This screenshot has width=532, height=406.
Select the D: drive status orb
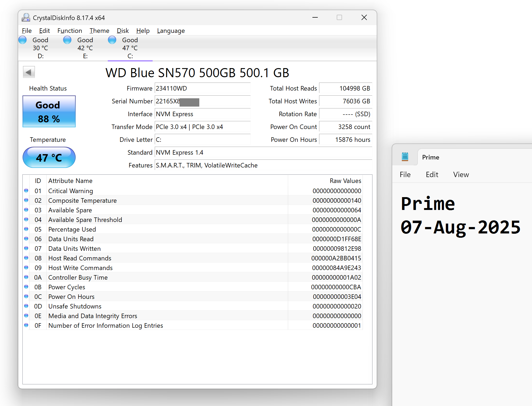coord(23,40)
